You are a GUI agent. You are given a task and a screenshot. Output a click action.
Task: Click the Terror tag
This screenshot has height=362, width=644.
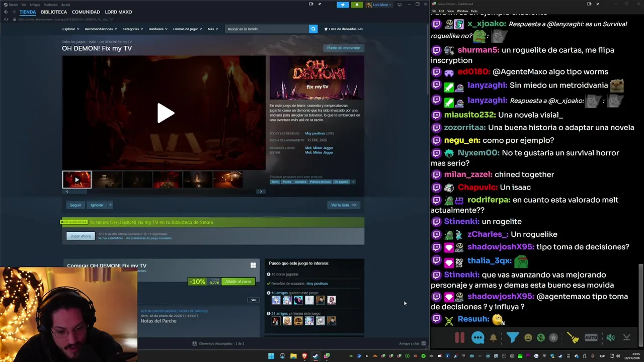click(275, 182)
